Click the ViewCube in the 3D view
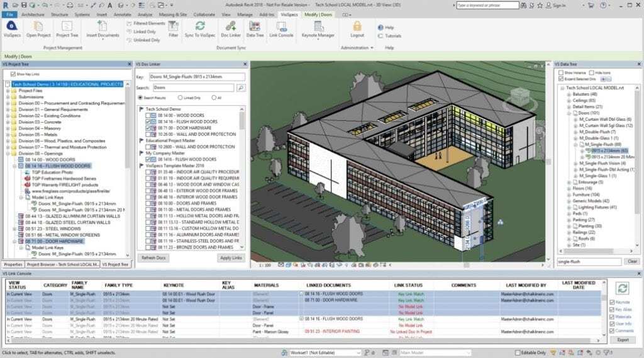The image size is (644, 358). click(x=521, y=98)
